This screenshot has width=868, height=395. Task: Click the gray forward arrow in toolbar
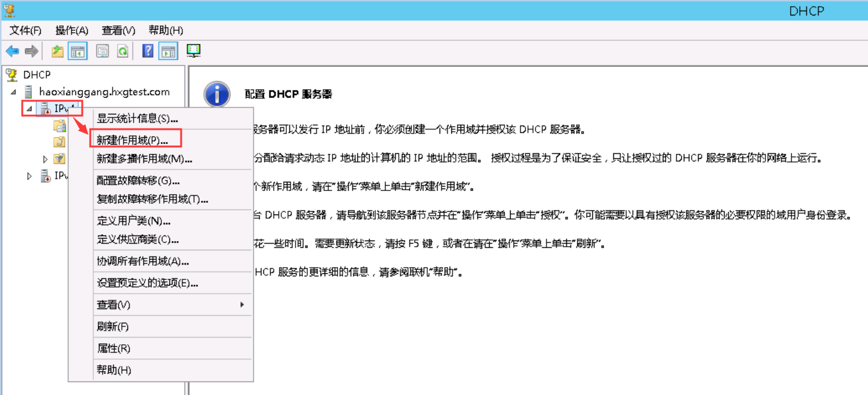[32, 51]
